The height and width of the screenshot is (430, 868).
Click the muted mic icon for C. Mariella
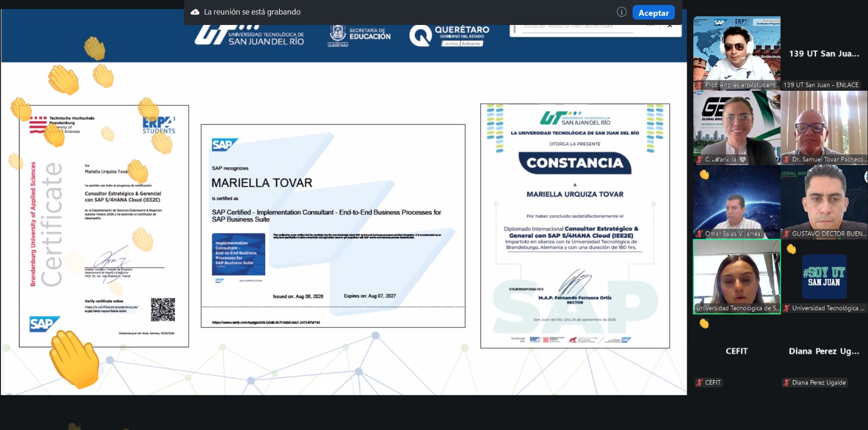(700, 160)
